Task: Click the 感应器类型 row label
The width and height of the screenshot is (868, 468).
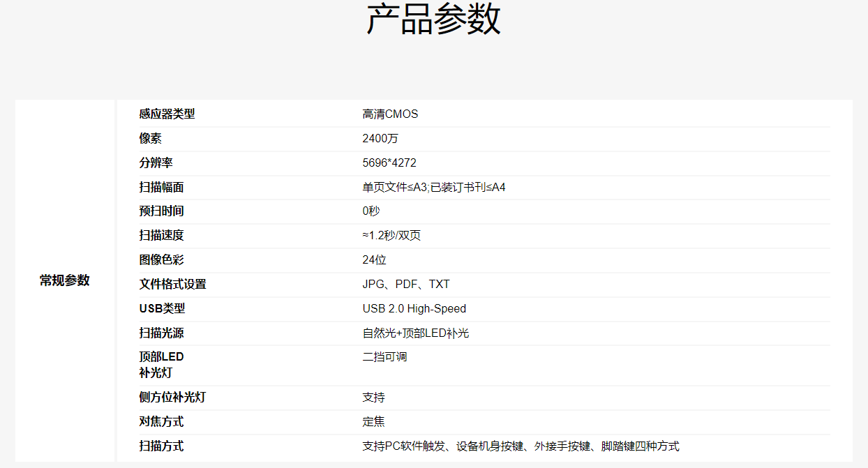Action: coord(167,114)
